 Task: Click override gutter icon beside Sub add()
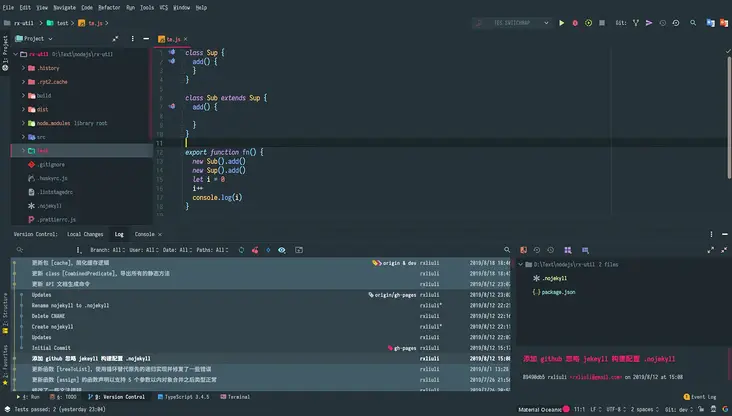pos(172,106)
